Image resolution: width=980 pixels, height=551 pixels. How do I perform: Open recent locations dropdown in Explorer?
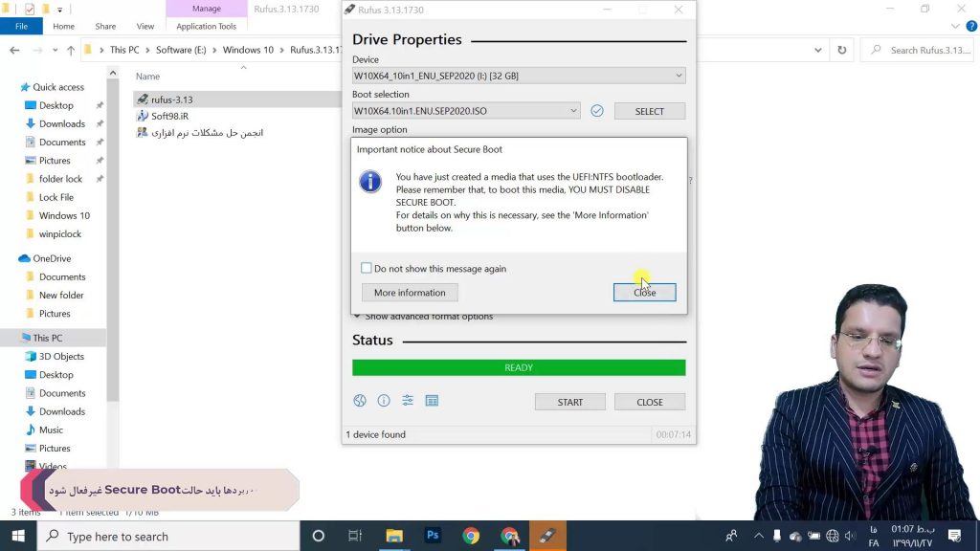click(55, 50)
